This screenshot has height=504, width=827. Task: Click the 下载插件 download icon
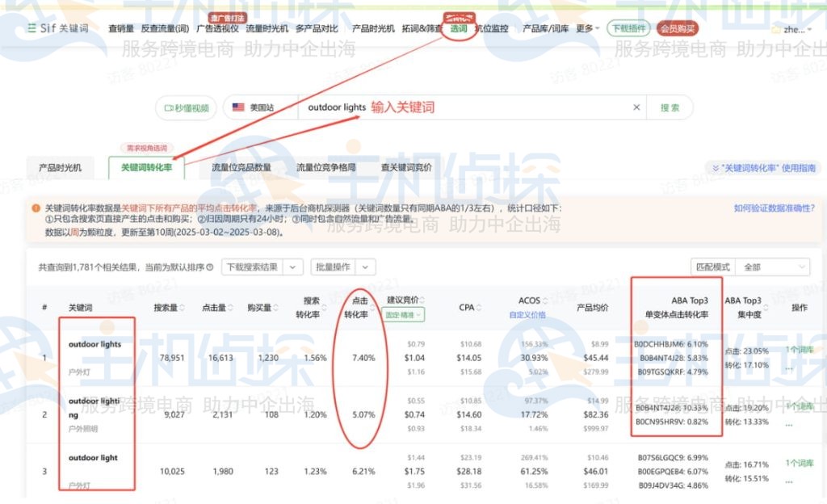tap(629, 27)
